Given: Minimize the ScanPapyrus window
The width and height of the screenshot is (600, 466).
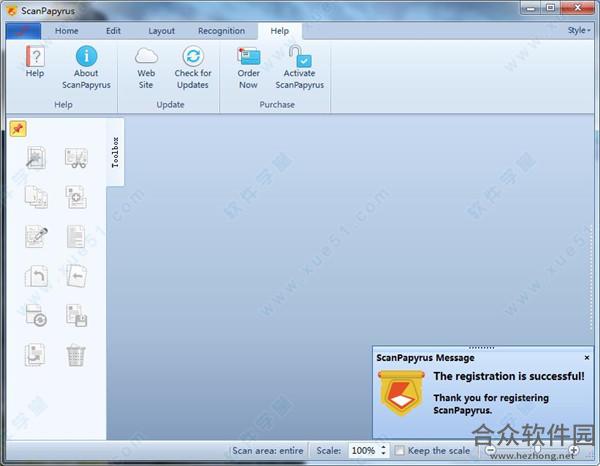Looking at the screenshot, I should tap(530, 8).
